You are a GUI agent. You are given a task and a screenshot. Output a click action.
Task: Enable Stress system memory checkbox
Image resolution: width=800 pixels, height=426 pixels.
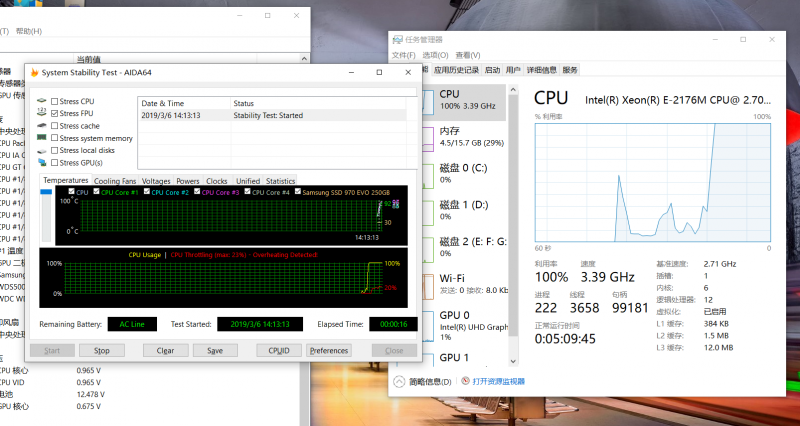(x=55, y=138)
